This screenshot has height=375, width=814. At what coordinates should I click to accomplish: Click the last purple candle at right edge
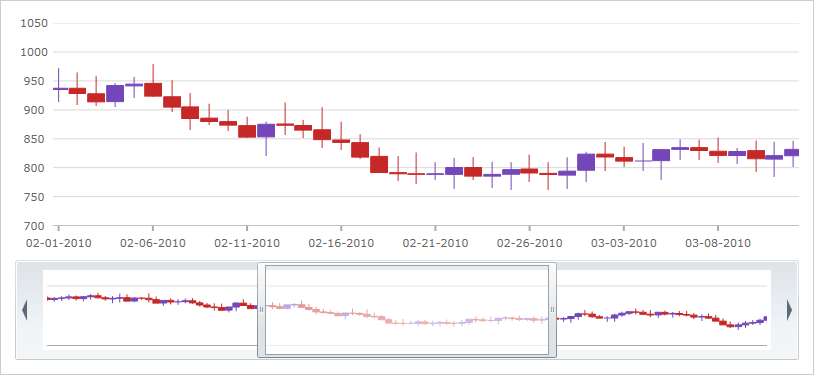click(x=792, y=152)
